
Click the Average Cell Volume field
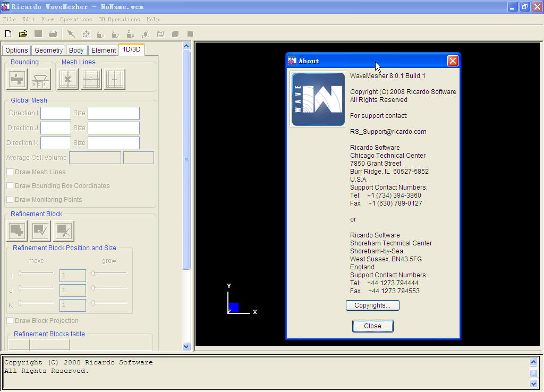pos(95,158)
